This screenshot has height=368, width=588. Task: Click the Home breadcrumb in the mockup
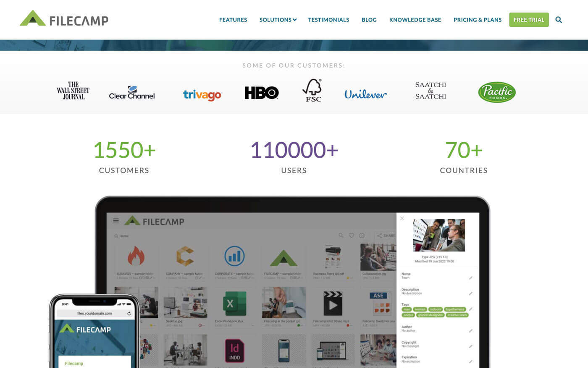tap(121, 236)
